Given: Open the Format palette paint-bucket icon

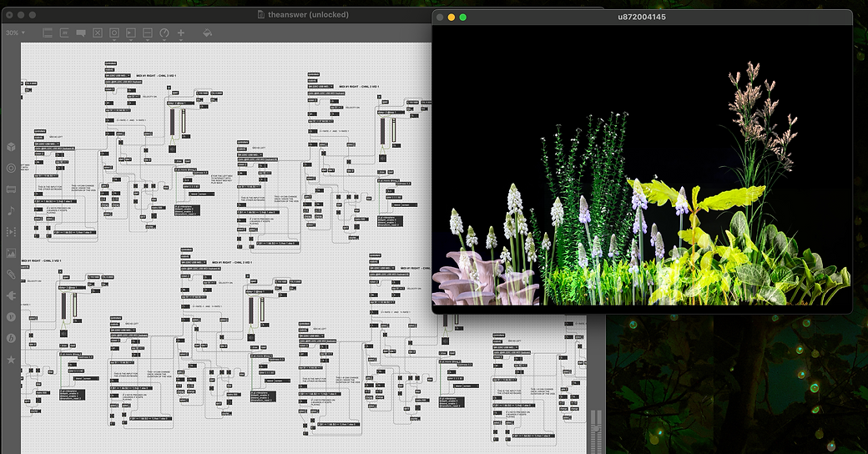Looking at the screenshot, I should [207, 33].
